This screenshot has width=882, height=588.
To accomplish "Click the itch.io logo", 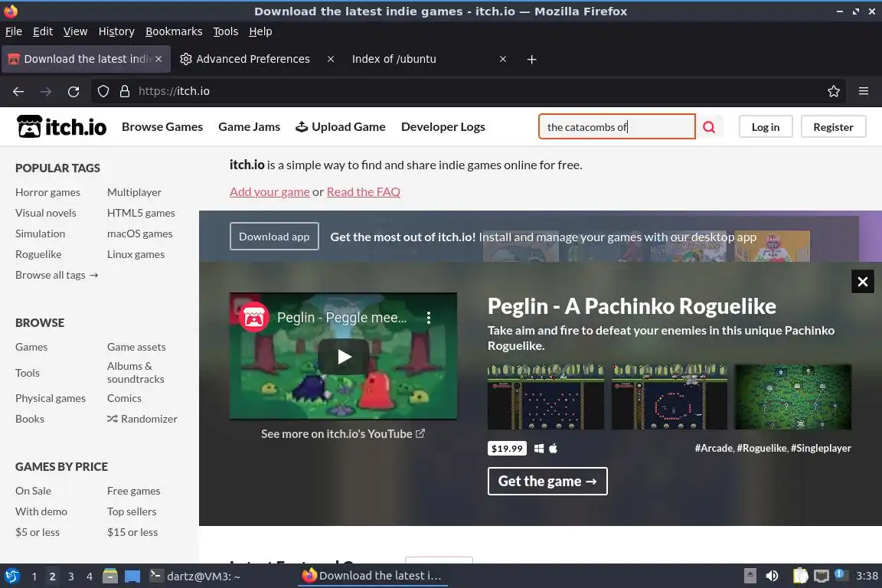I will click(61, 126).
